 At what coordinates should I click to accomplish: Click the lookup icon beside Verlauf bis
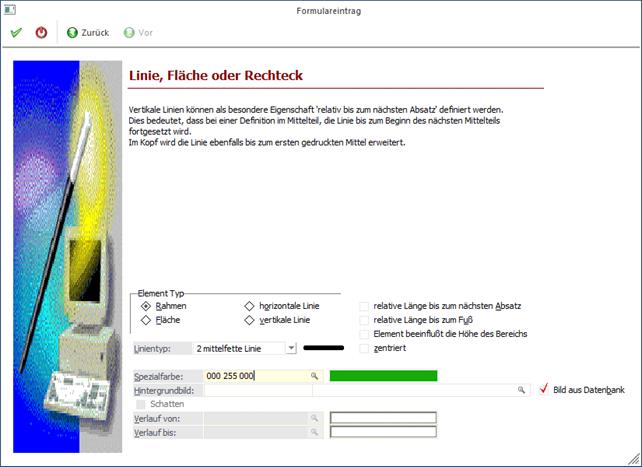click(x=313, y=432)
